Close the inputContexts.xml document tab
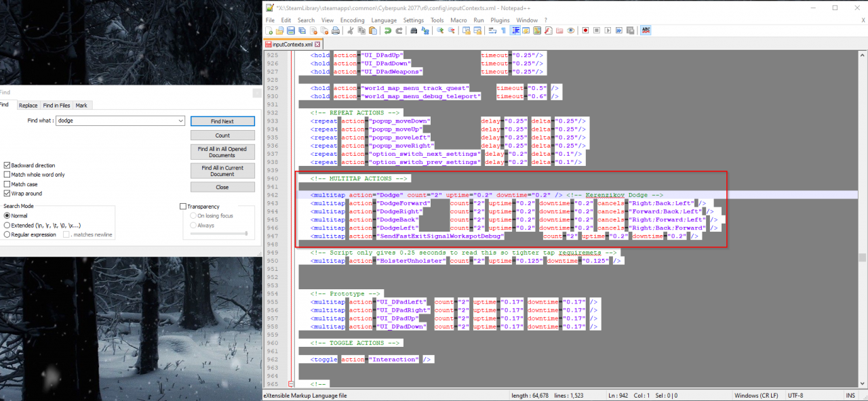 (x=317, y=45)
